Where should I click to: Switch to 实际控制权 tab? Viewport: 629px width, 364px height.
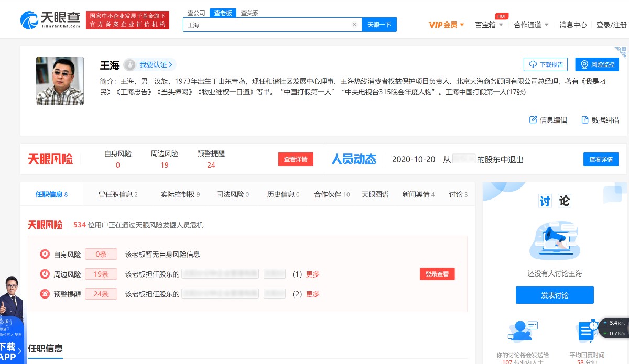click(x=180, y=194)
